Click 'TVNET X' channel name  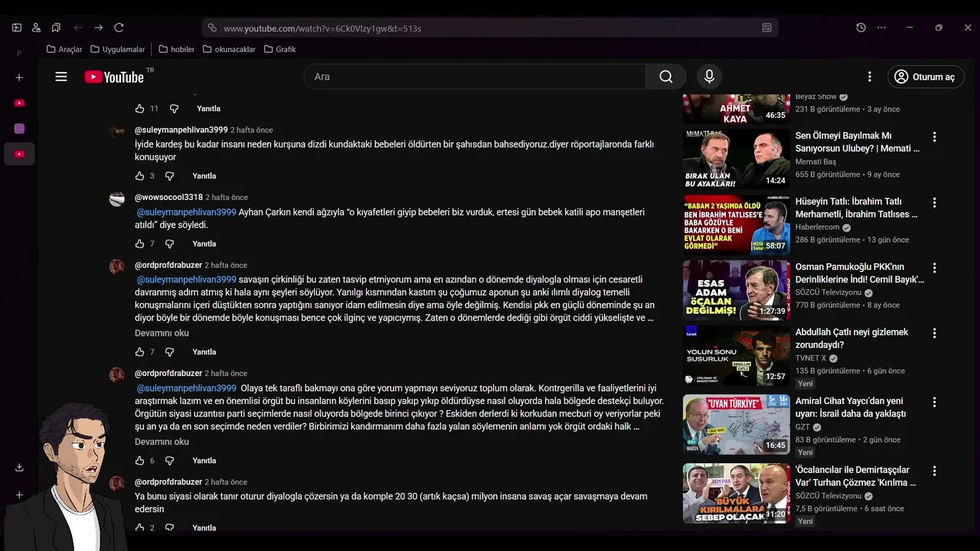click(811, 358)
